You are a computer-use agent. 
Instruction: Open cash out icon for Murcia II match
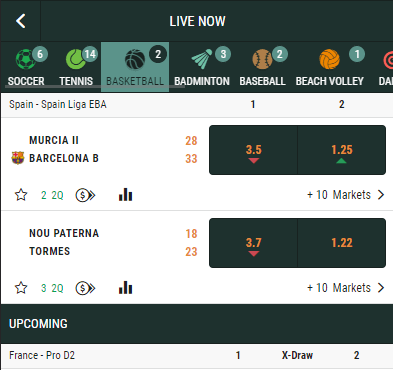pyautogui.click(x=85, y=195)
